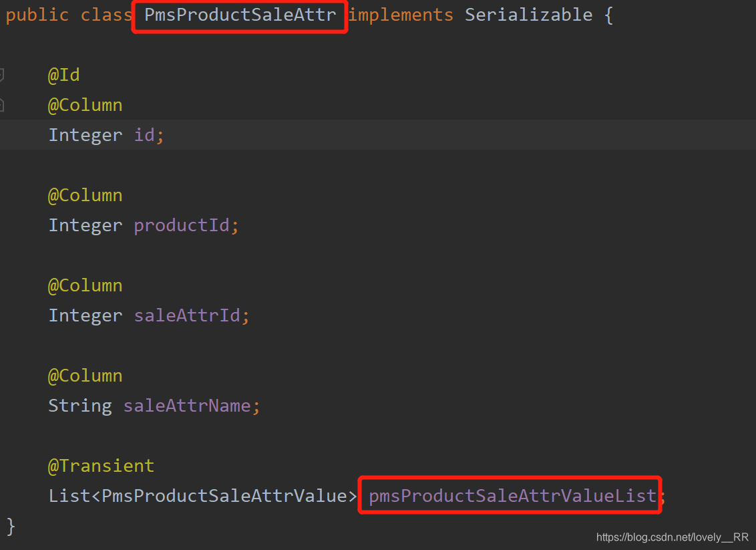Click the Integer type before 'id'
This screenshot has width=756, height=550.
point(85,136)
